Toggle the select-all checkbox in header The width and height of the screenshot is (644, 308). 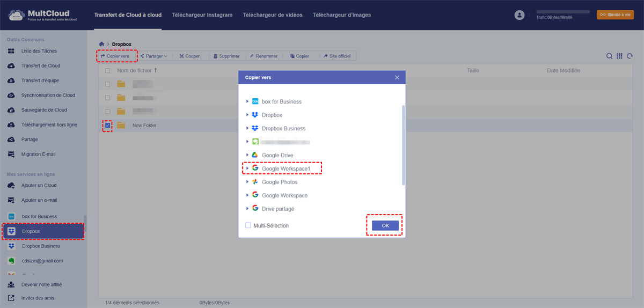click(x=108, y=71)
